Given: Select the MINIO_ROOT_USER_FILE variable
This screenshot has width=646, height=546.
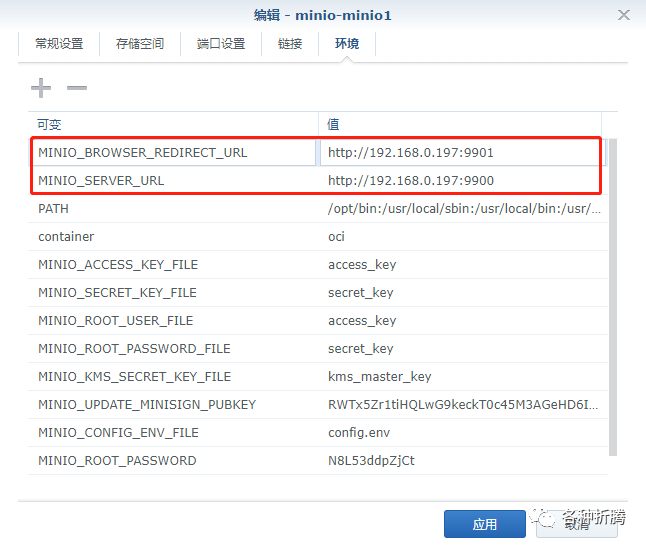Looking at the screenshot, I should coord(116,321).
